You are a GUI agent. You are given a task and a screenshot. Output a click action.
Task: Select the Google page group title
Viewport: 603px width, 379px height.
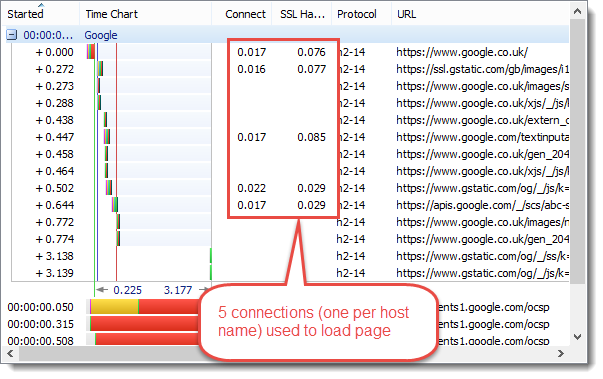(x=101, y=35)
